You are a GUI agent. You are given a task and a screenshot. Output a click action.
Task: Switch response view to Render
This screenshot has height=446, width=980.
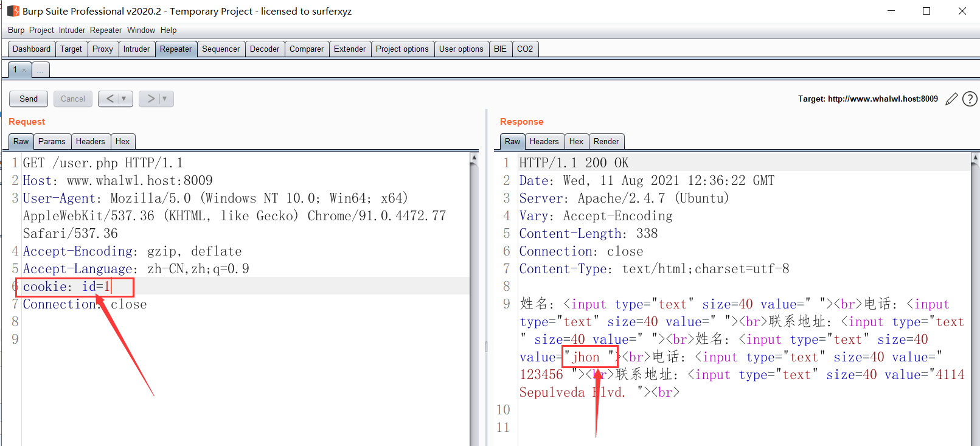click(606, 141)
